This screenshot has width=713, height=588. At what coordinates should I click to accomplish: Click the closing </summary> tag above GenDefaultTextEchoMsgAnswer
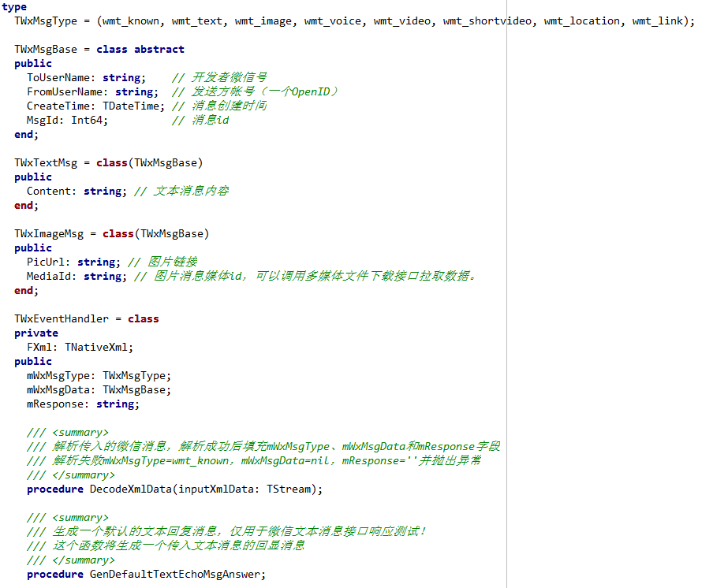pyautogui.click(x=84, y=560)
